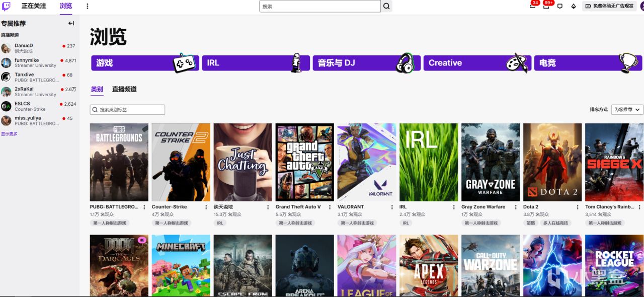
Task: Open options menu for IRL card
Action: click(453, 207)
